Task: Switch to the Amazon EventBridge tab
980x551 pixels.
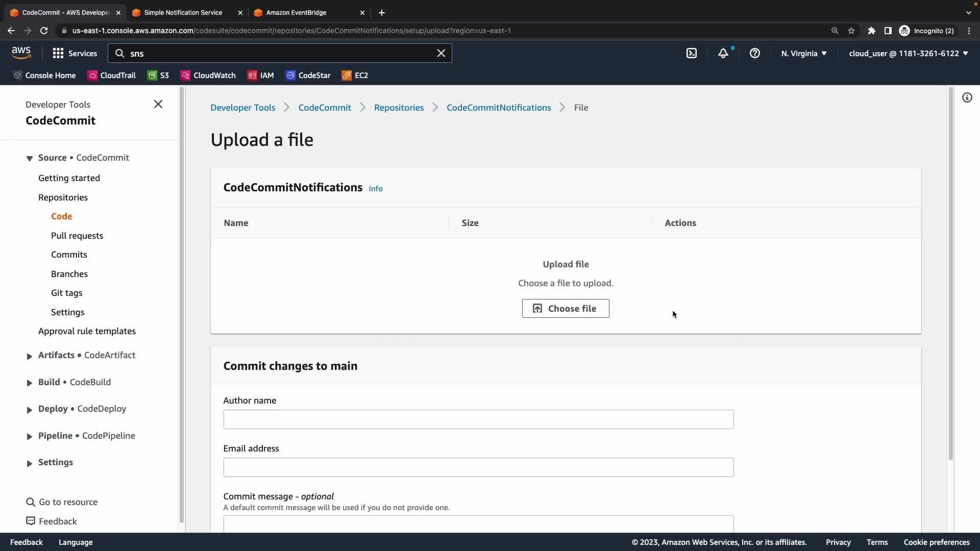Action: (296, 12)
